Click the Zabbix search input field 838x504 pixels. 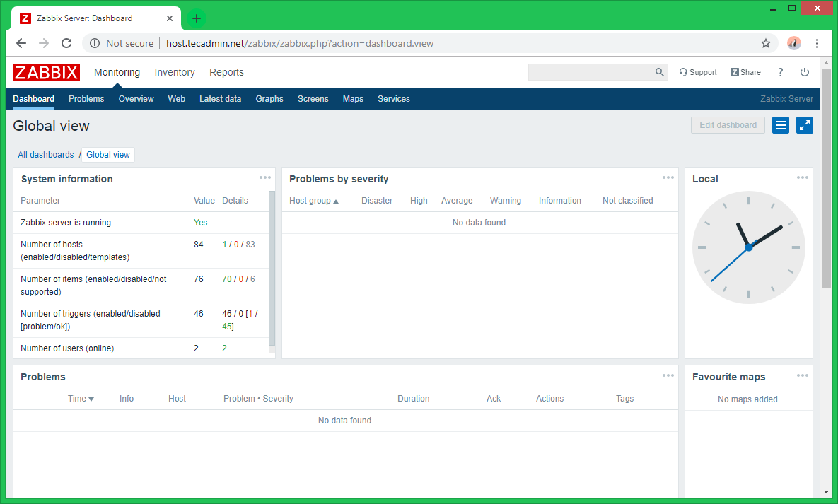click(x=590, y=72)
